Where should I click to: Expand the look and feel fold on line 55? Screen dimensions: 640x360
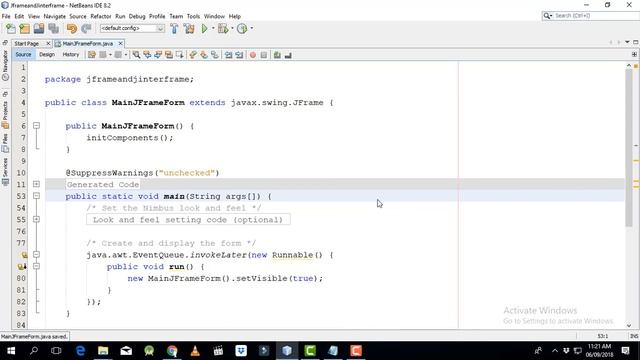[x=36, y=219]
